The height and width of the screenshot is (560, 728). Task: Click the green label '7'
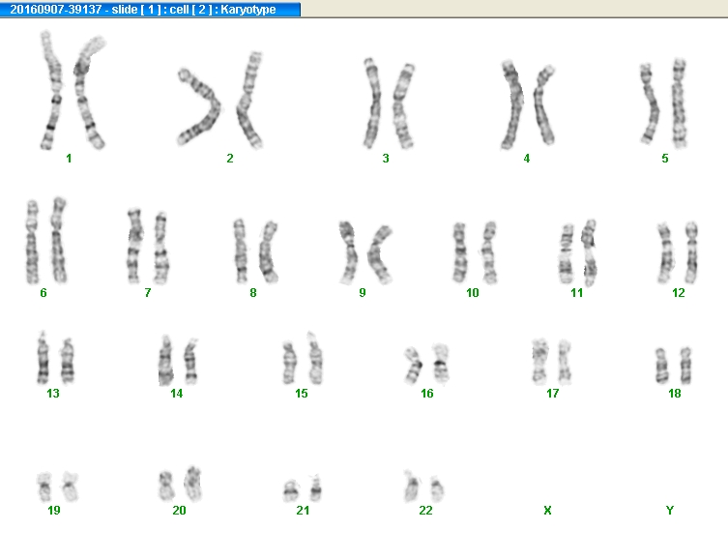148,292
